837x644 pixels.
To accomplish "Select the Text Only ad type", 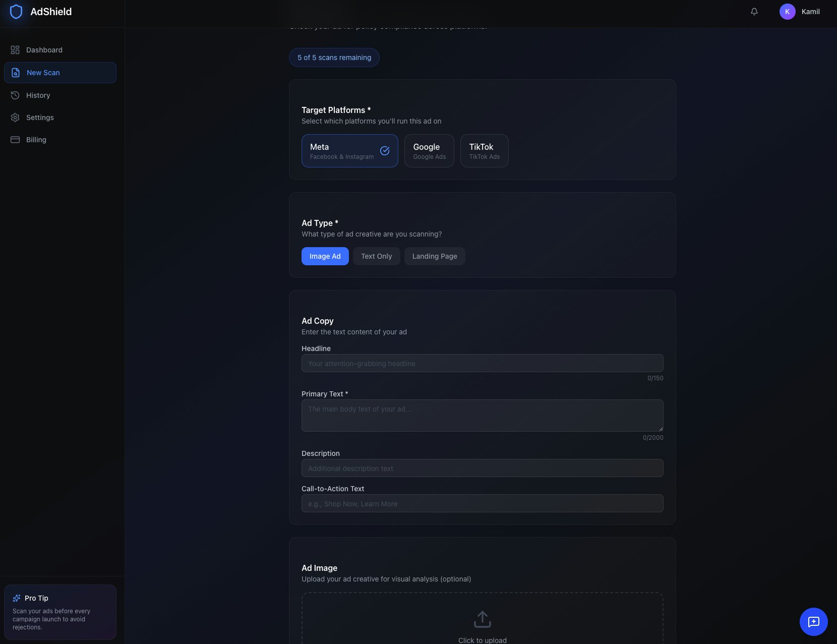I will tap(376, 256).
